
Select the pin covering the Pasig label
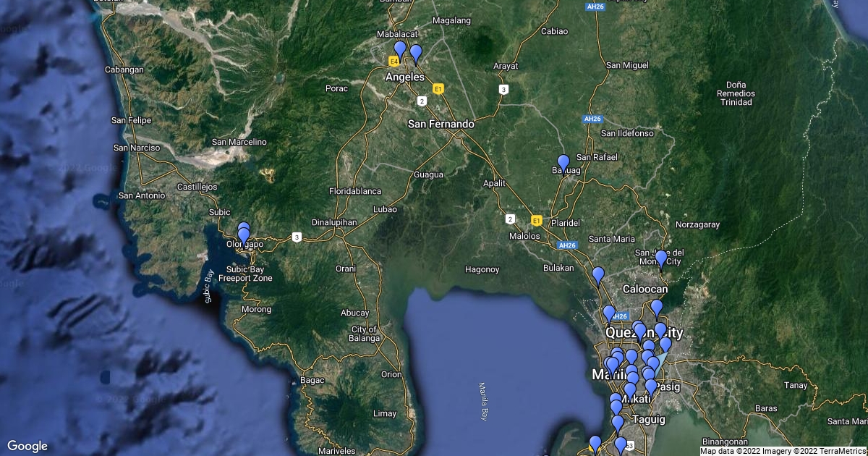point(650,387)
